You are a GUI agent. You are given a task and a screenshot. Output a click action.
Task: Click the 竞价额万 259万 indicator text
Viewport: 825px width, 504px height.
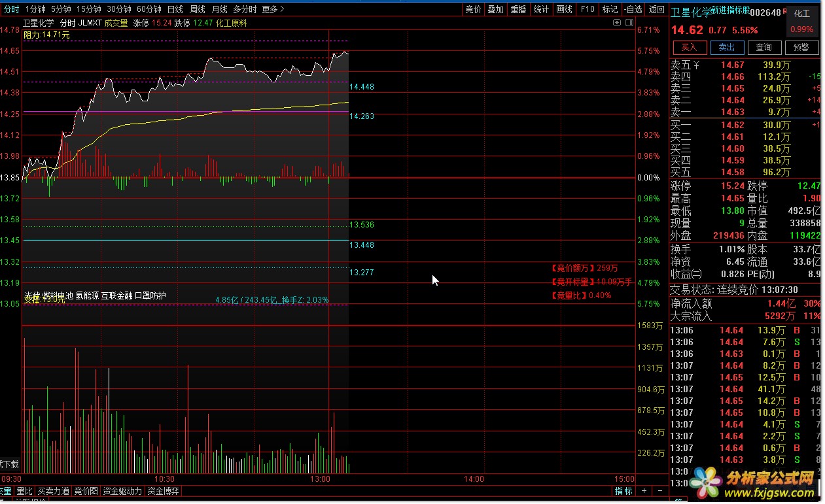(584, 268)
